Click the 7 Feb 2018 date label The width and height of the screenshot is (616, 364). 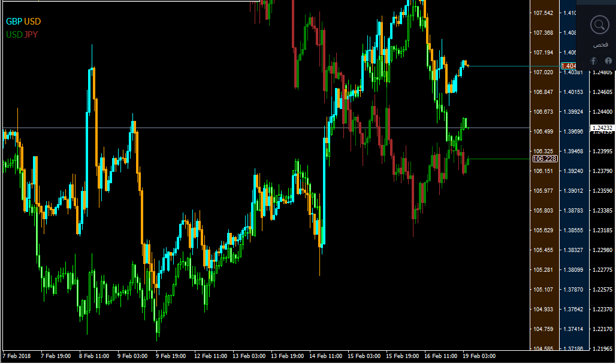click(18, 356)
